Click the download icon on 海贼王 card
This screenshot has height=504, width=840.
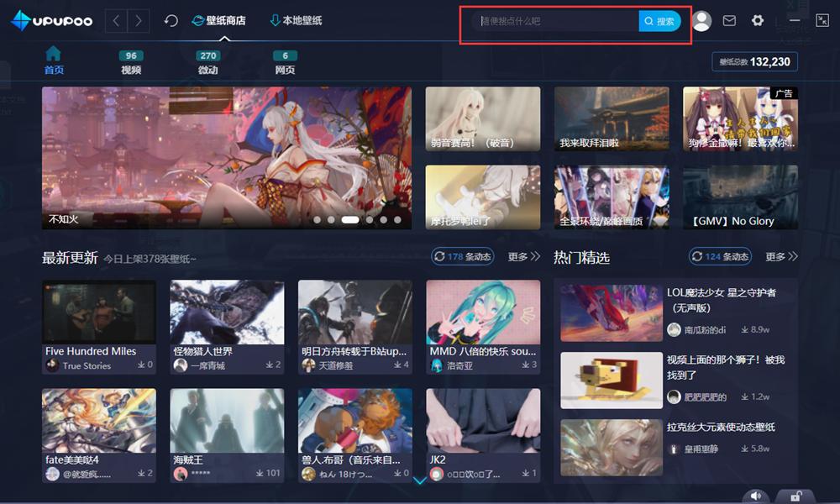coord(260,473)
